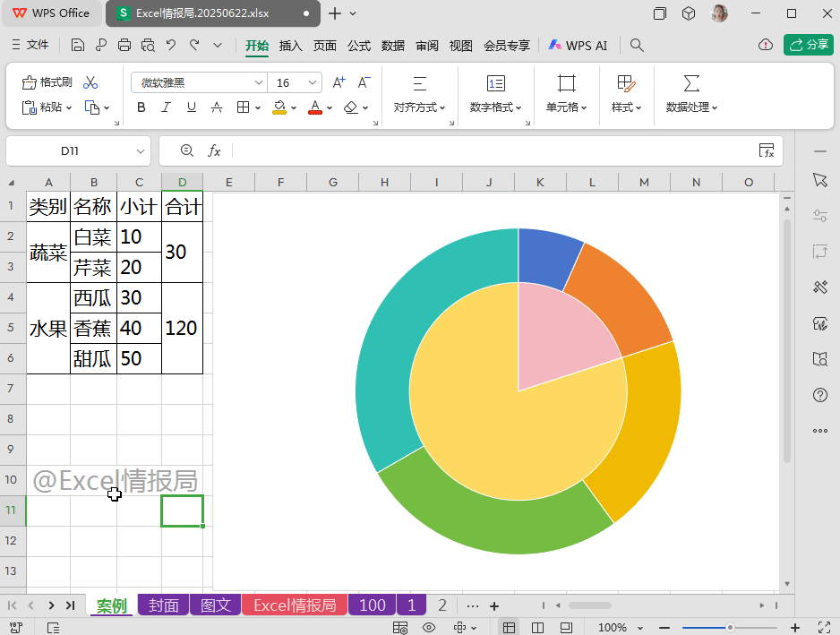
Task: Expand the Name Box dropdown arrow
Action: click(x=141, y=151)
